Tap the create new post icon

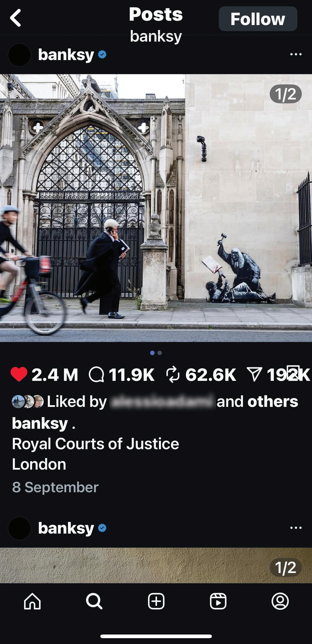pyautogui.click(x=156, y=601)
